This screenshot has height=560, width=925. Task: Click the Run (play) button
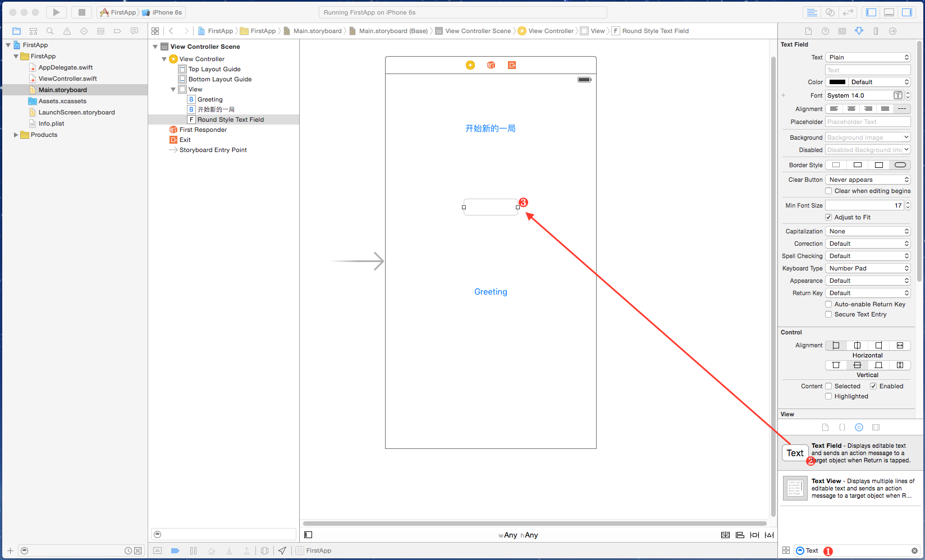(56, 12)
